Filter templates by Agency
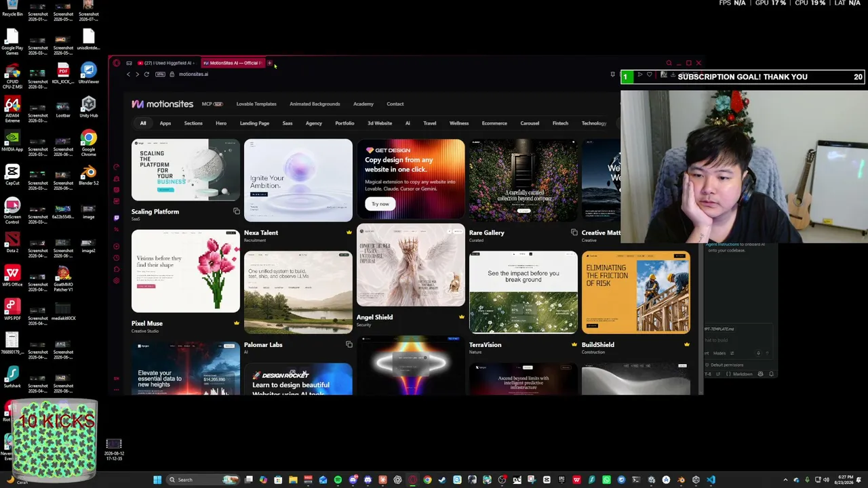 313,123
